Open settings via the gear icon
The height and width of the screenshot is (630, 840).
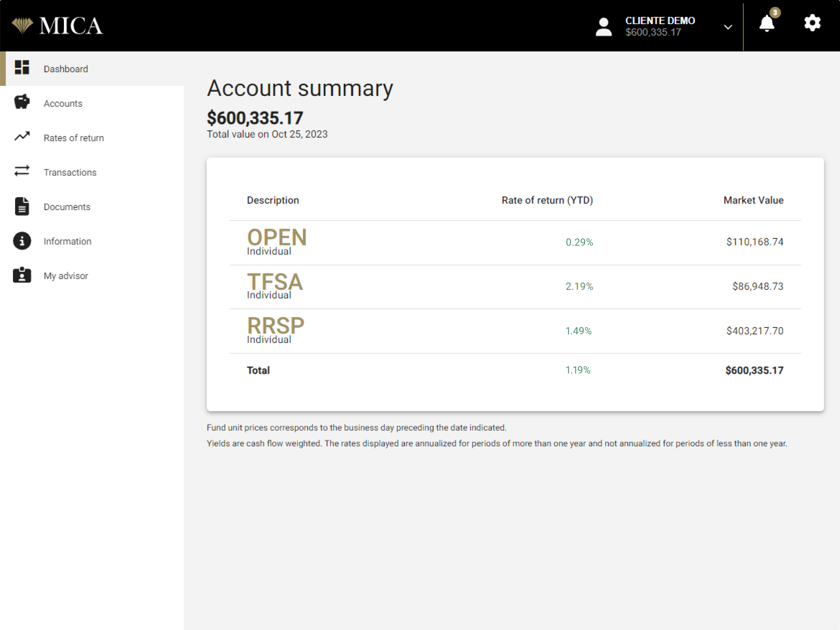[x=812, y=23]
